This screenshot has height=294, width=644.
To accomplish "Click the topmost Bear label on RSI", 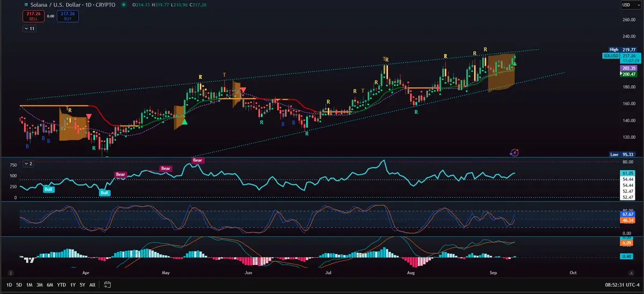I will coord(198,160).
